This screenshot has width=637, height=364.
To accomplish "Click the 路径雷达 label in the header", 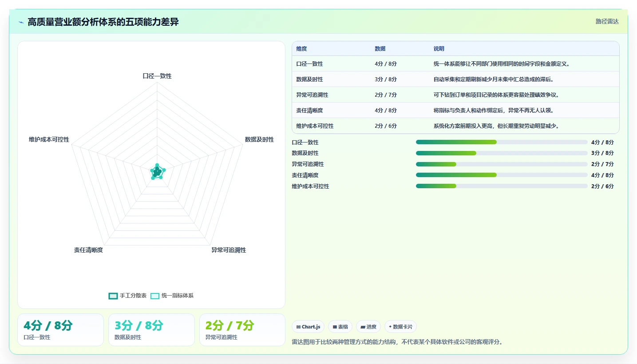I will (607, 21).
